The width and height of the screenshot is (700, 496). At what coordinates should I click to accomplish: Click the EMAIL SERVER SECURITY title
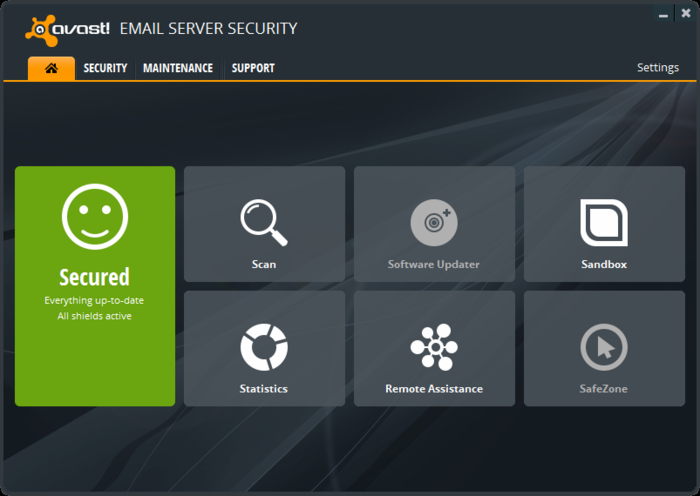[208, 29]
